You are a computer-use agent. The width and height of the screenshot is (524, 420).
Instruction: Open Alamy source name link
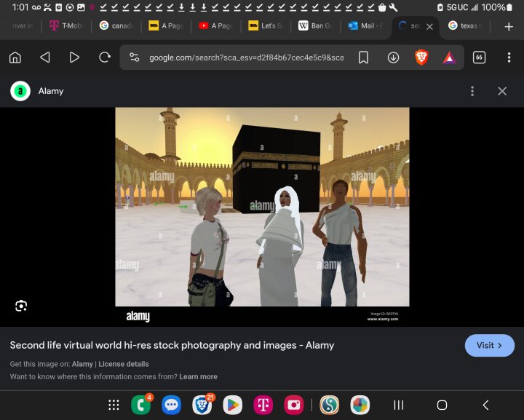[x=51, y=91]
